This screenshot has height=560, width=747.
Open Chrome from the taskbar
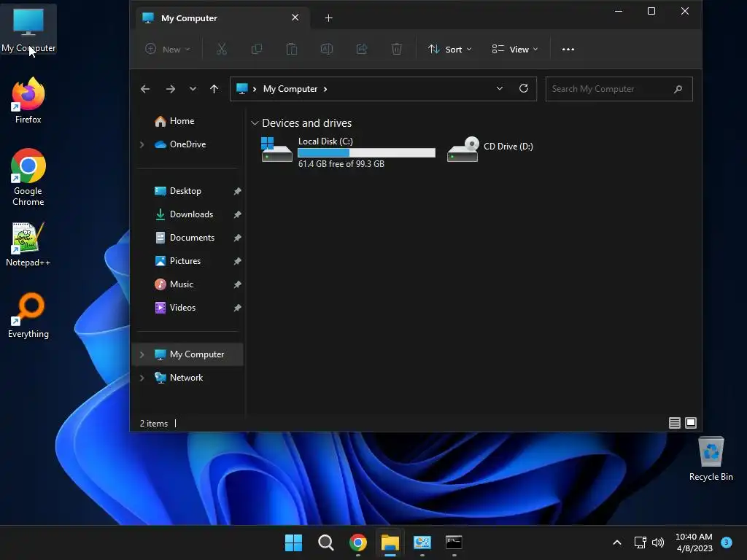(357, 542)
